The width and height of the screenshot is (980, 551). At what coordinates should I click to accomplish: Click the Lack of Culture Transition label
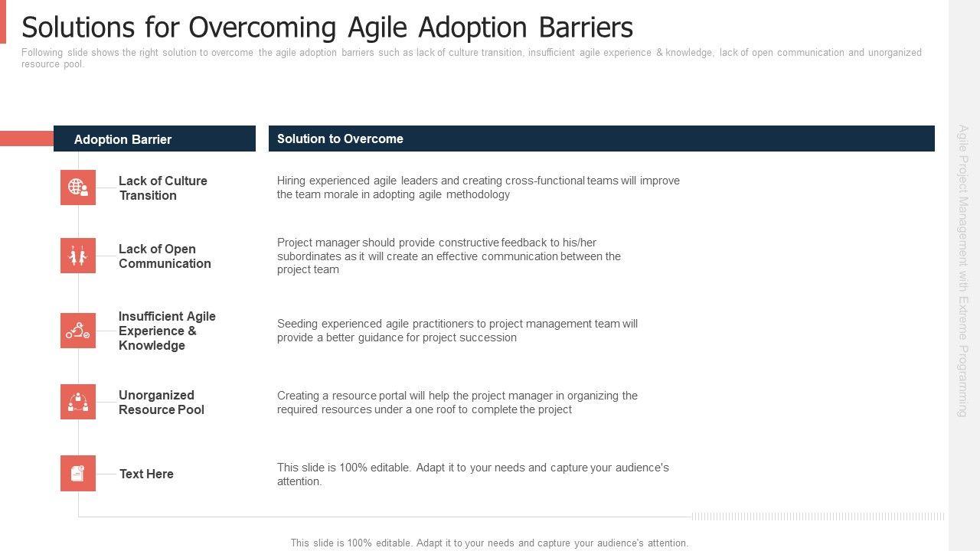[163, 188]
